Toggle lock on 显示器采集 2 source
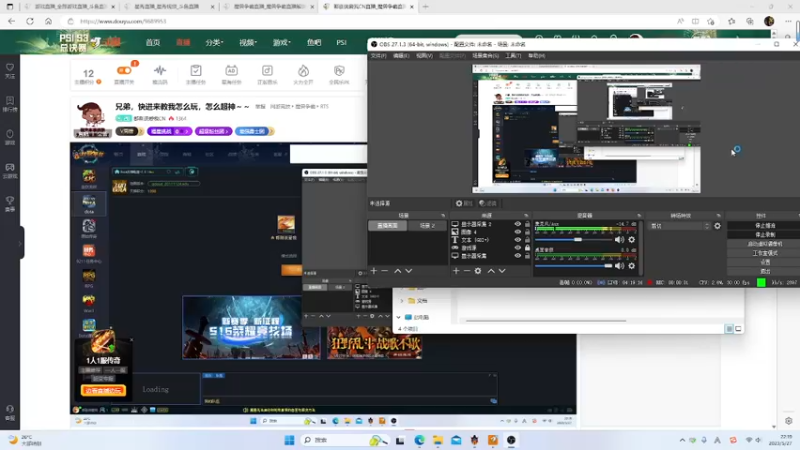Image resolution: width=800 pixels, height=450 pixels. point(527,224)
